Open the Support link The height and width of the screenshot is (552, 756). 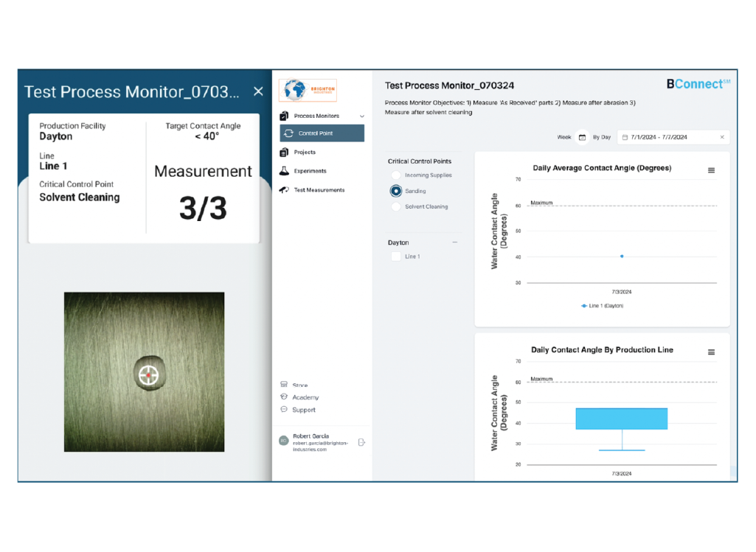[303, 410]
